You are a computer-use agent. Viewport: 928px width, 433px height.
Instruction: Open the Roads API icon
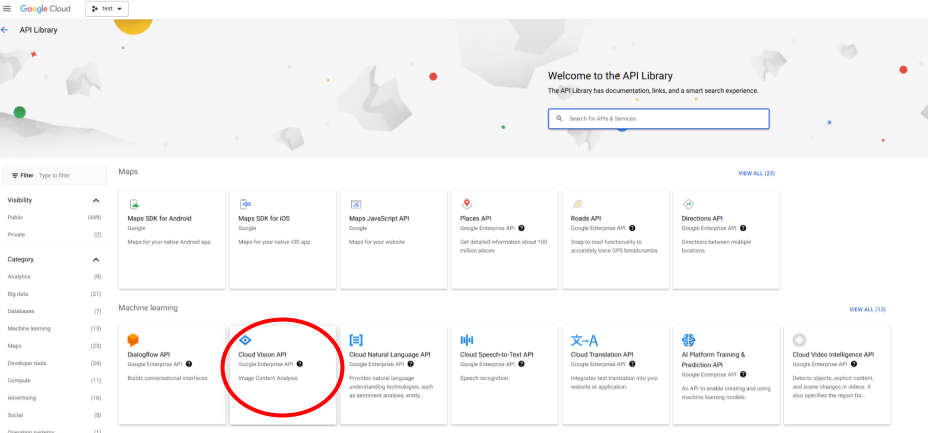(x=578, y=204)
